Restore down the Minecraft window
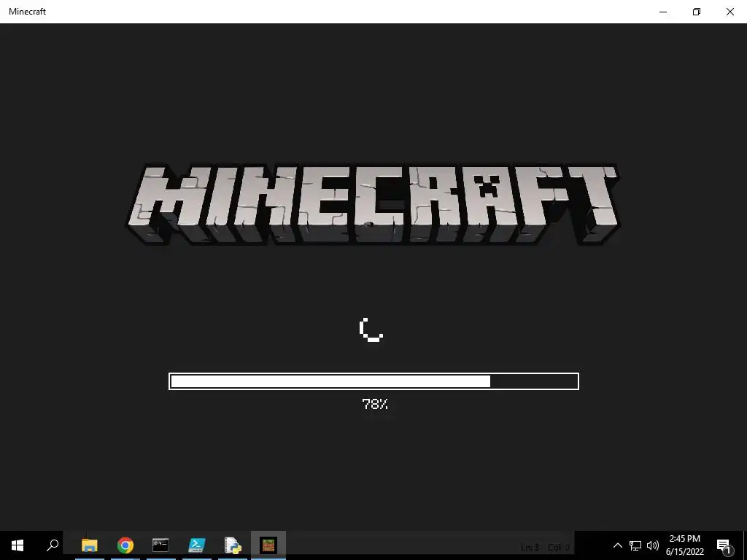 [697, 12]
